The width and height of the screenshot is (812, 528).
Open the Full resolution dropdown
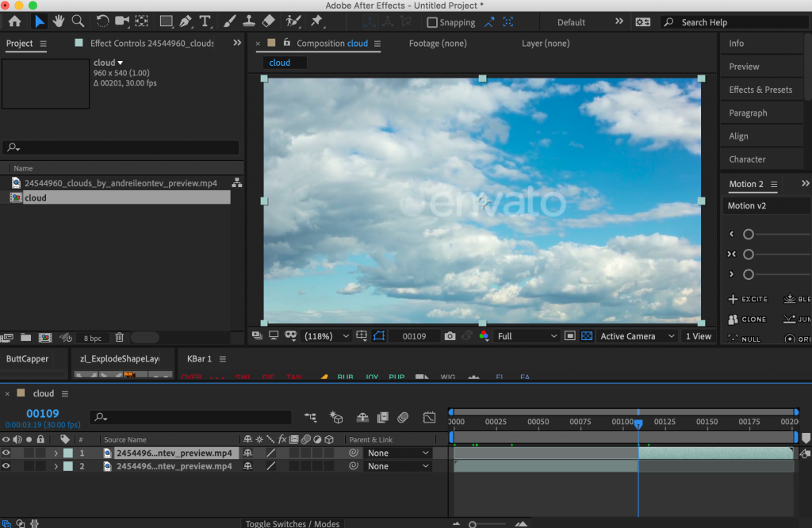click(x=527, y=336)
